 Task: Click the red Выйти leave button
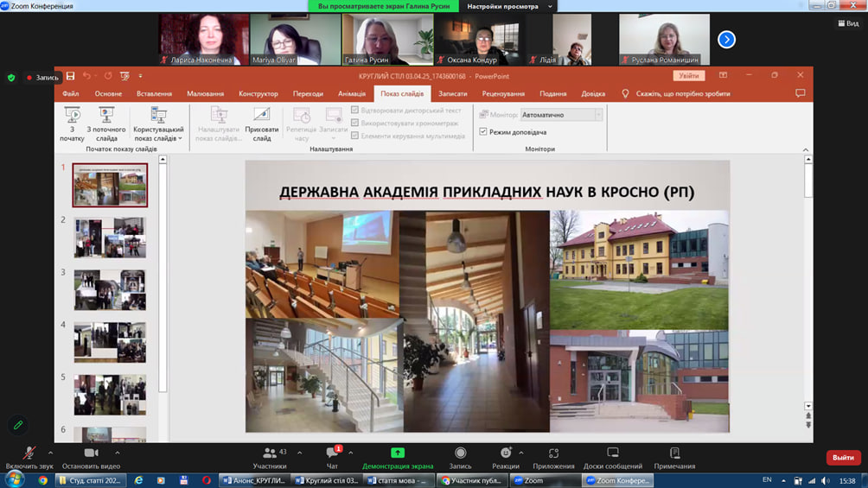(x=842, y=458)
